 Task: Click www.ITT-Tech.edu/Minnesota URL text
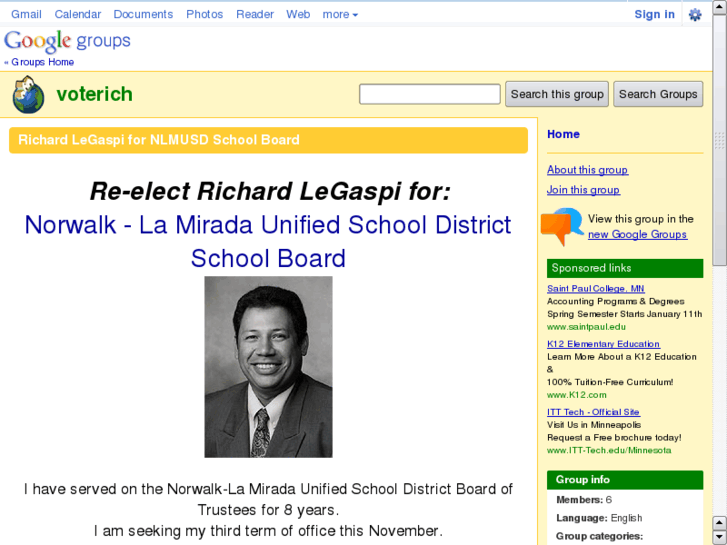[609, 450]
